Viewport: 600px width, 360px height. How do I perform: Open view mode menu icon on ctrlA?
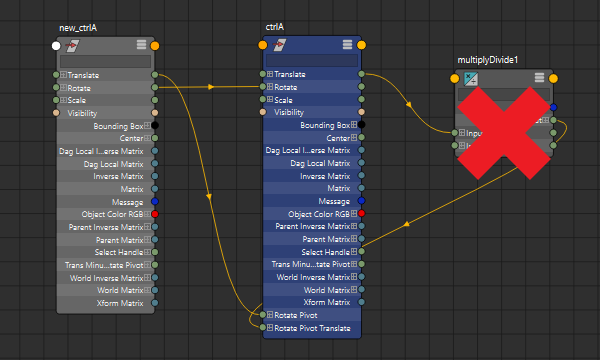click(347, 44)
